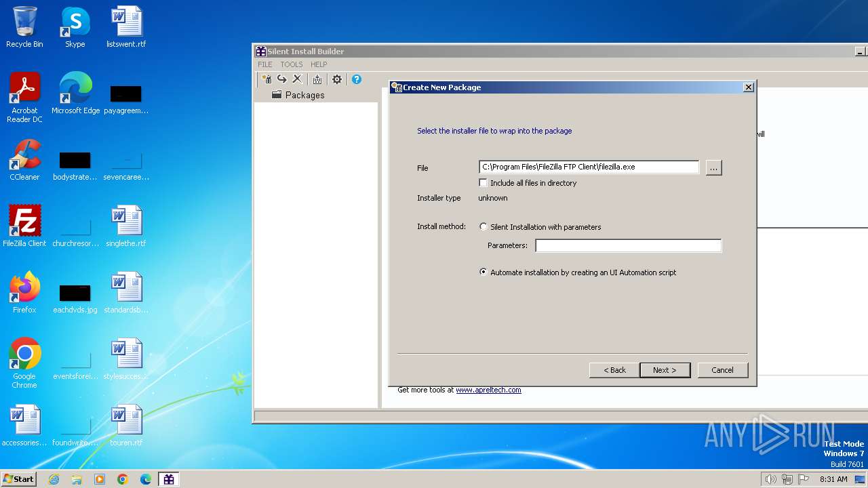Click the Next button
The image size is (868, 488).
pos(665,370)
